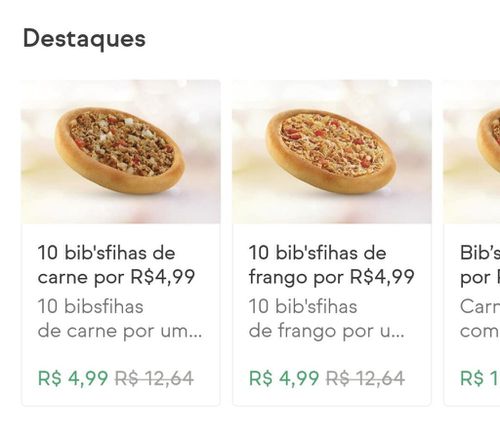Open description '10 bib'sfihas de frango por u...'
Image resolution: width=500 pixels, height=437 pixels.
[x=327, y=319]
